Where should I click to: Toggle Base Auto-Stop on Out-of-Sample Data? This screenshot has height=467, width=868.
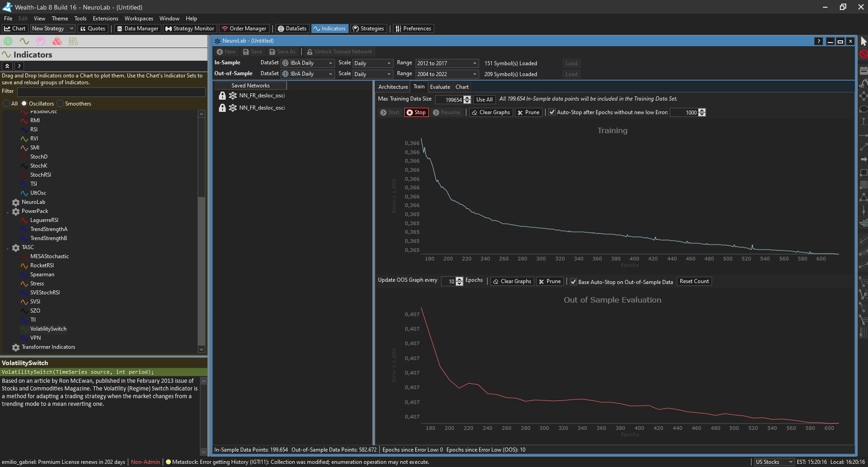coord(573,282)
